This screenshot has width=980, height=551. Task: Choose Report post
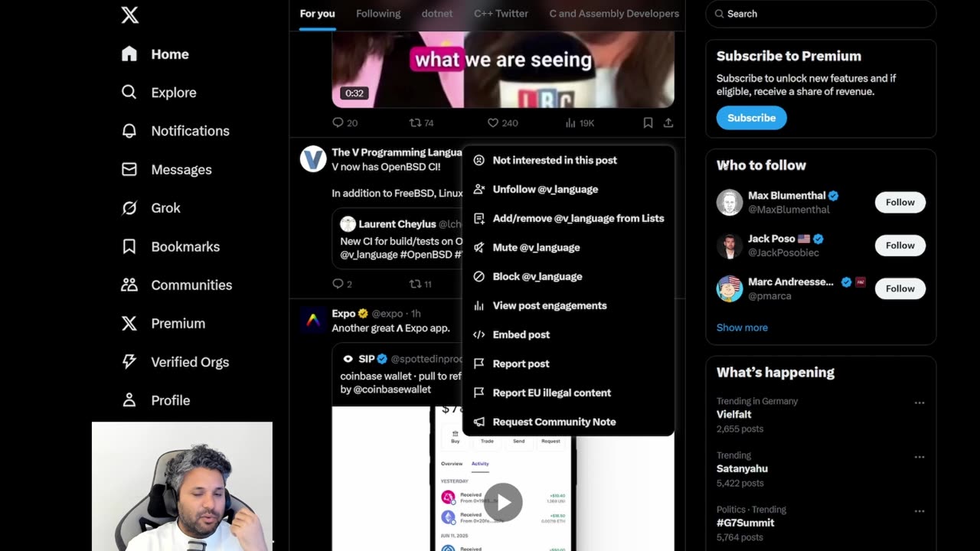click(x=568, y=364)
